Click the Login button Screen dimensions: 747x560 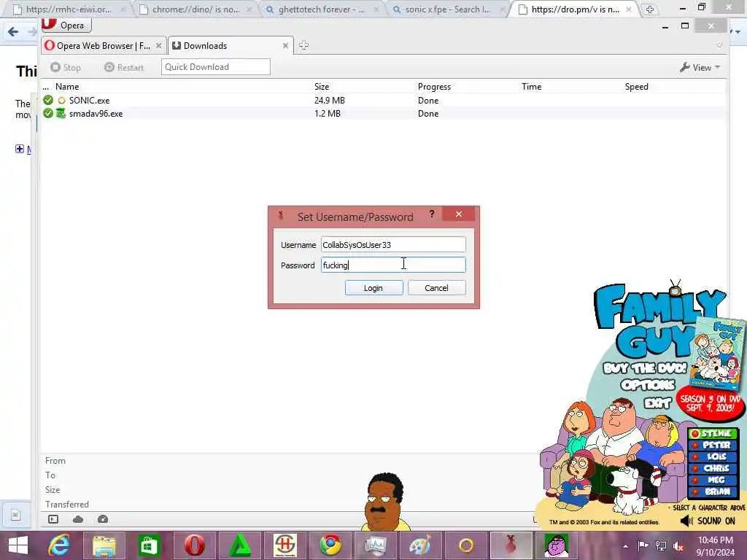[x=373, y=287]
